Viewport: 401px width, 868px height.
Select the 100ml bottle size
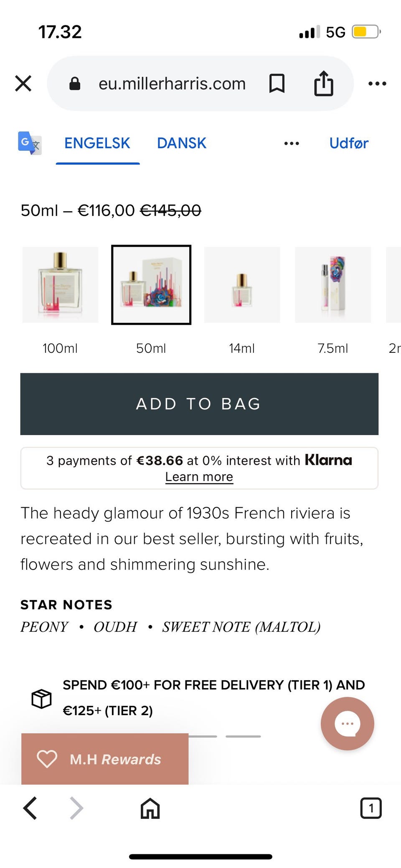click(60, 285)
